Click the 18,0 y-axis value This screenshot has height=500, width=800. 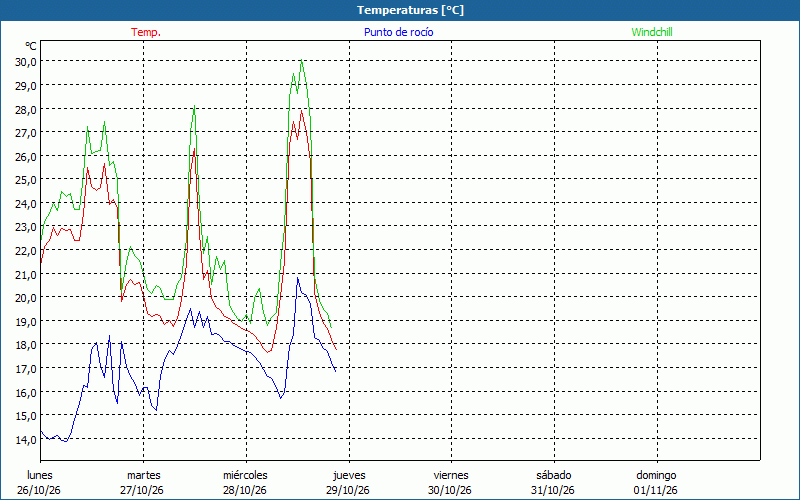point(26,345)
